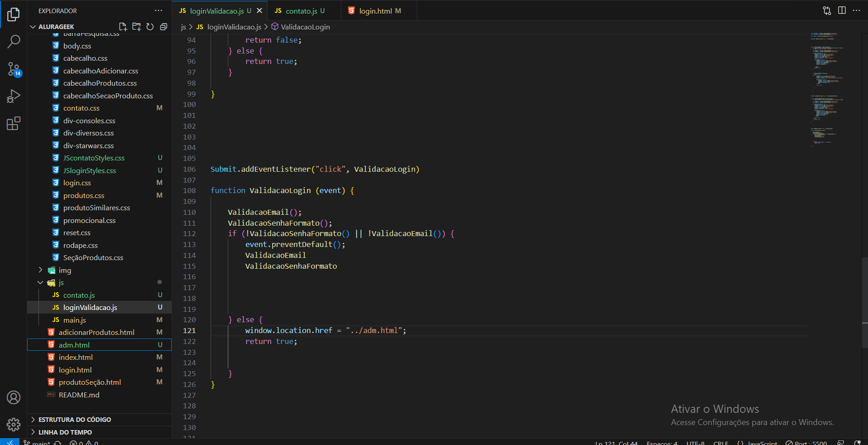Open the Accounts menu icon
The height and width of the screenshot is (445, 868).
pyautogui.click(x=14, y=397)
